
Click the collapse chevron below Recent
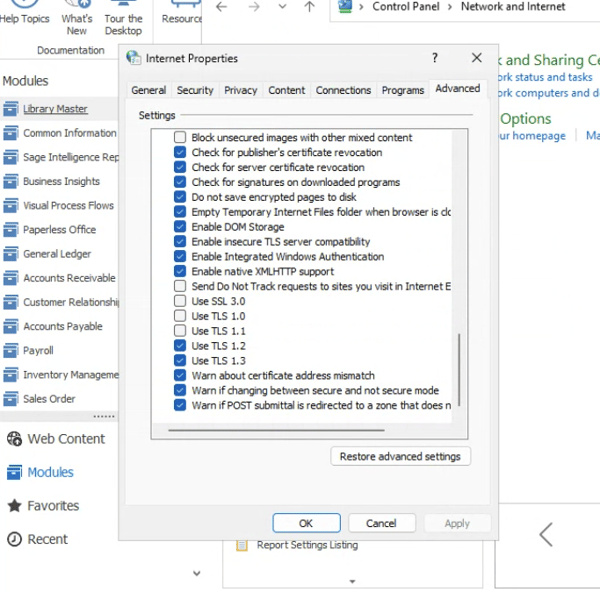coord(196,573)
